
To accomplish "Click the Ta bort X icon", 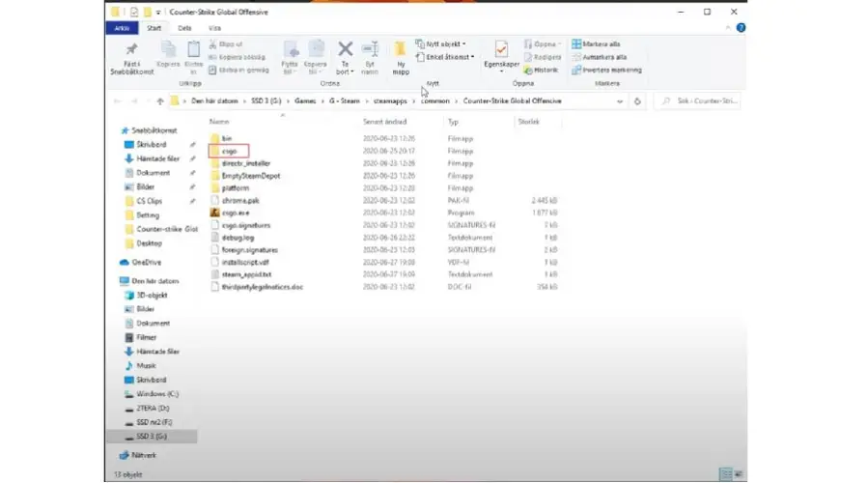I will tap(345, 49).
